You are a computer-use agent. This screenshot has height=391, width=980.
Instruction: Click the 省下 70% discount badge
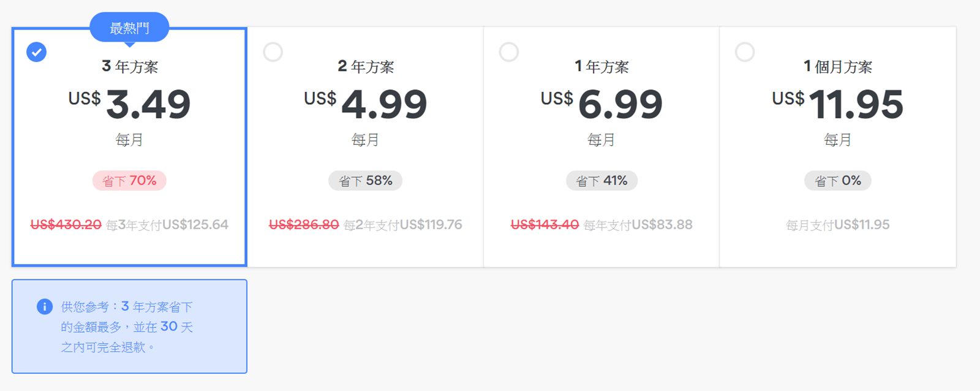(129, 181)
